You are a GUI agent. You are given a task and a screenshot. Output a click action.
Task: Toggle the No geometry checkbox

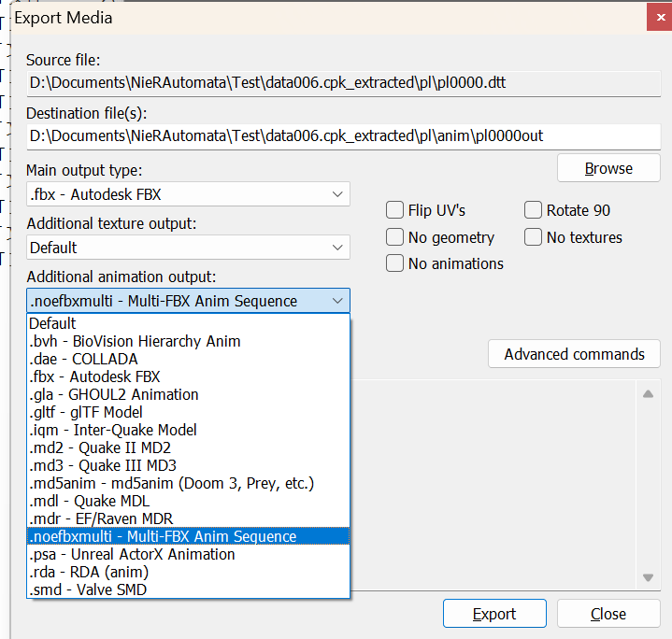(x=394, y=237)
